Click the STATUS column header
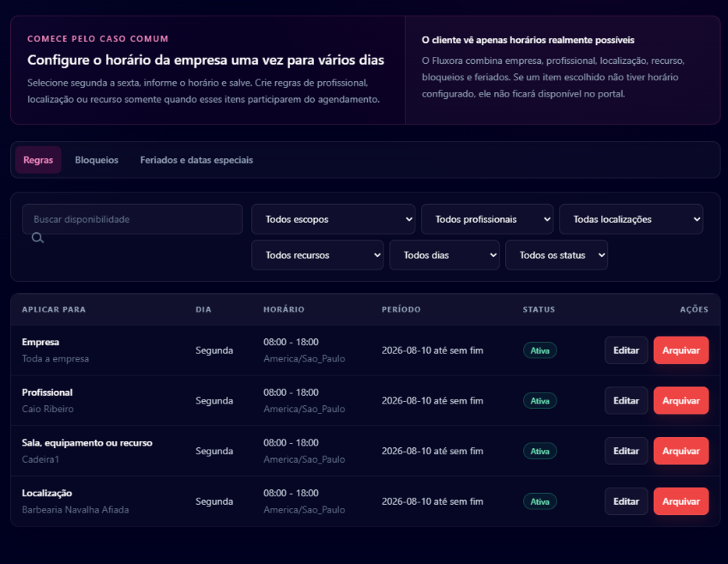 [x=539, y=309]
